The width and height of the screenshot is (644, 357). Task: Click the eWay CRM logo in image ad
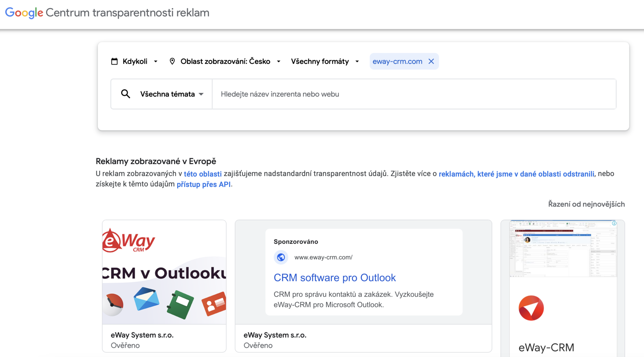(129, 240)
